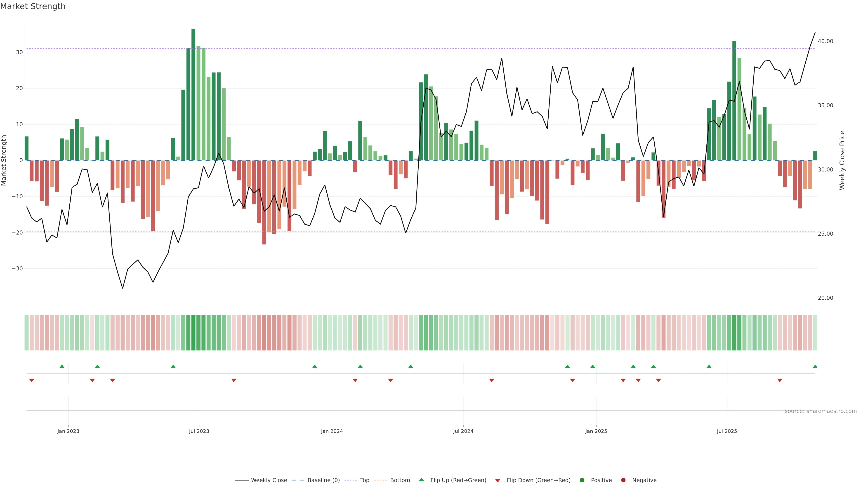This screenshot has width=868, height=488.
Task: Click the red Flip Down legend triangle
Action: 498,480
